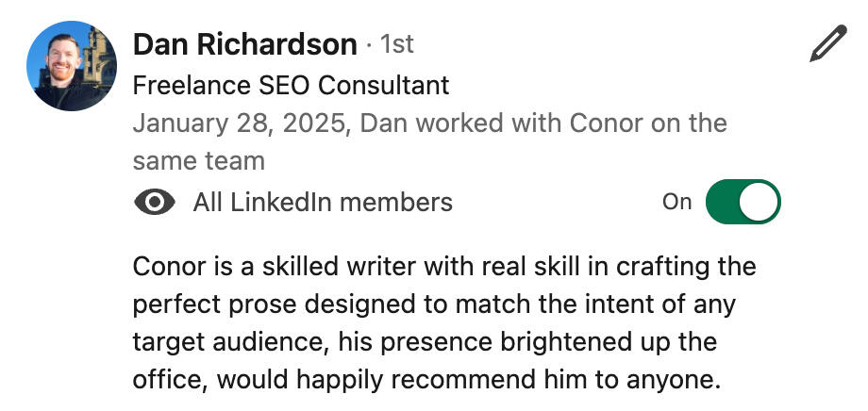Open Dan Richardson's profile photo

[x=72, y=66]
